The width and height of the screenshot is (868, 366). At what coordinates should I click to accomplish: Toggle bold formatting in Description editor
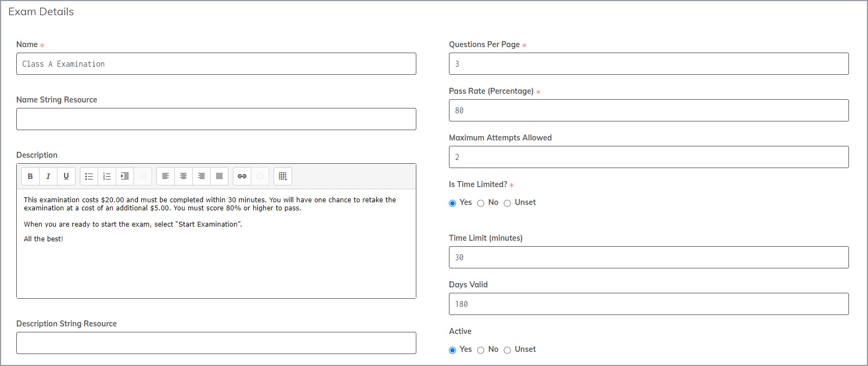[30, 176]
